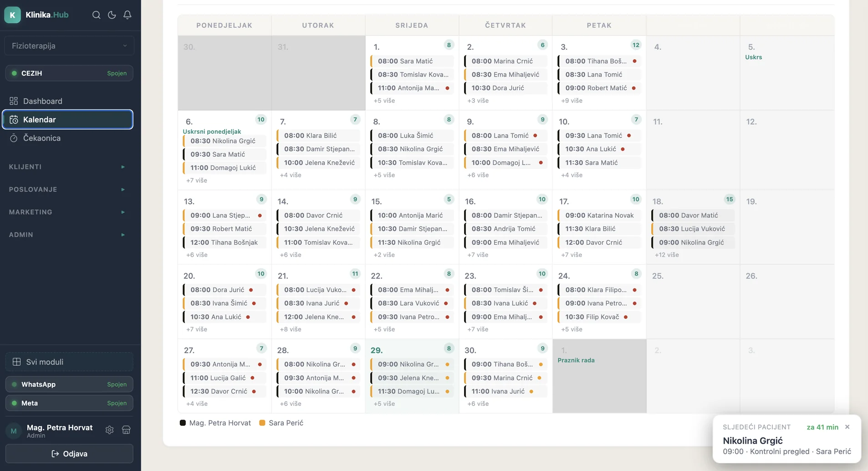Open the Fizioterapija department dropdown
Screen dimensions: 868x471
tap(69, 46)
